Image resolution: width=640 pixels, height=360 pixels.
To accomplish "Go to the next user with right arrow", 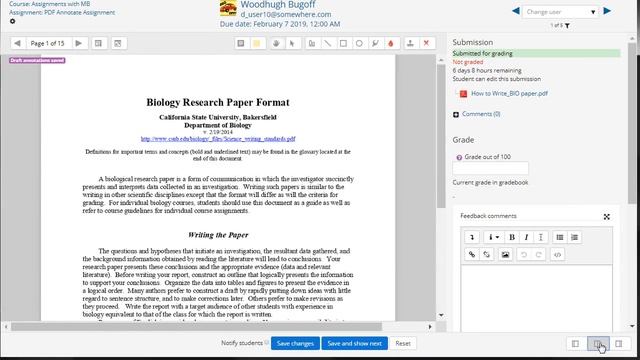I will click(607, 11).
